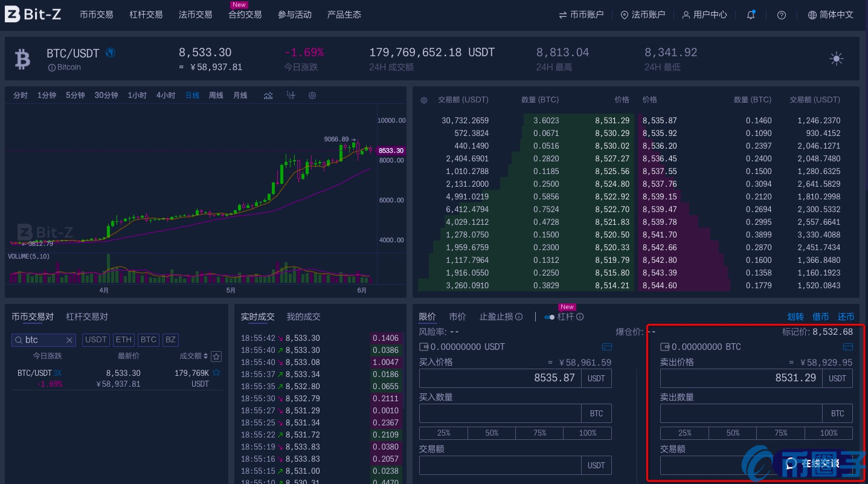This screenshot has width=868, height=484.
Task: Click the BTC wallet balance icon
Action: coord(665,347)
